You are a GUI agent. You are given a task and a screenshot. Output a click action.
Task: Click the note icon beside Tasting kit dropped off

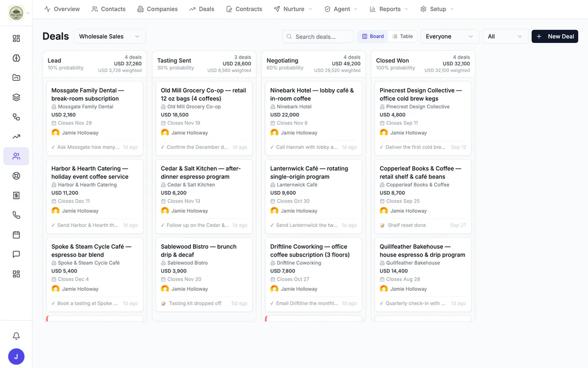163,304
